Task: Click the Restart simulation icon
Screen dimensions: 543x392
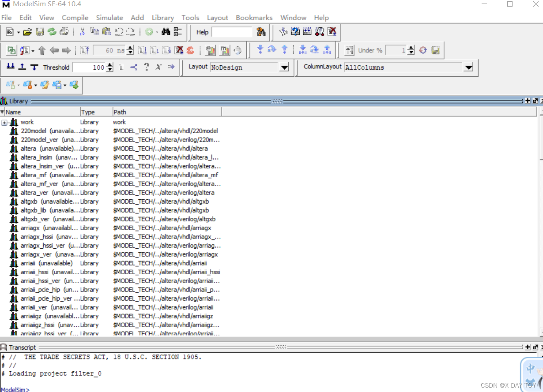Action: point(85,50)
